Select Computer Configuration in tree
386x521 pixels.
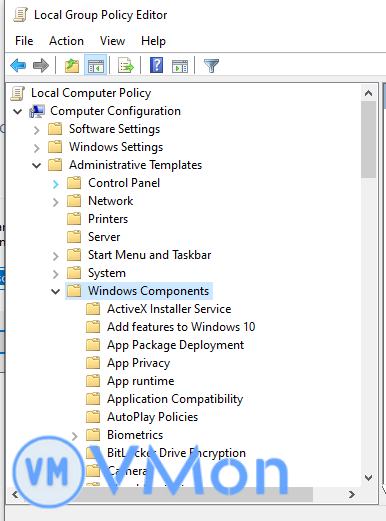[115, 111]
